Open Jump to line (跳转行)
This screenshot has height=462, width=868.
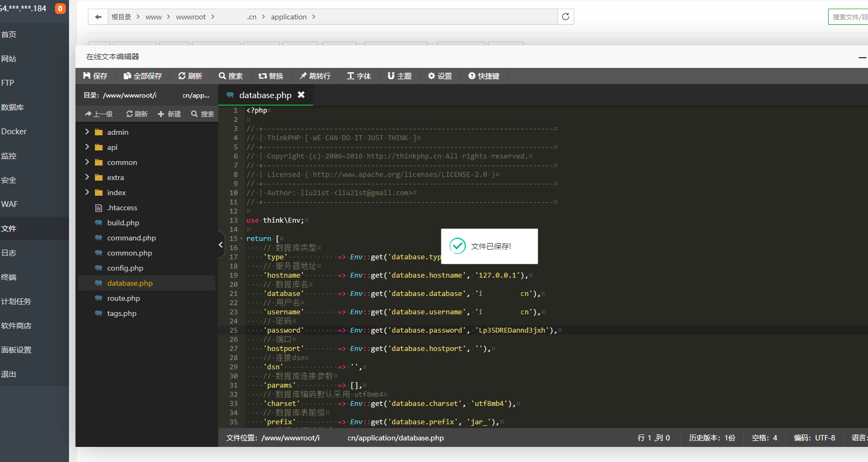point(315,76)
